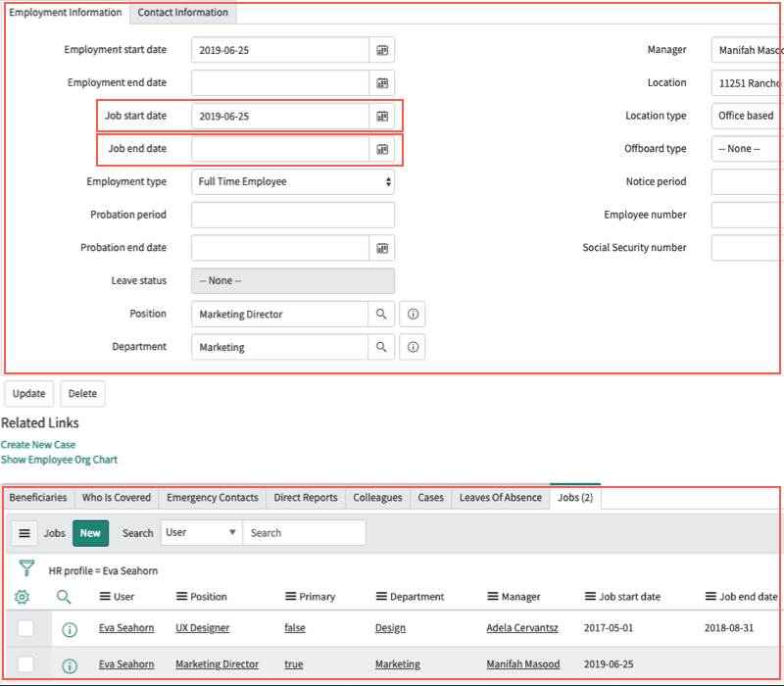Show info preview for Position field
The width and height of the screenshot is (784, 686).
(413, 314)
